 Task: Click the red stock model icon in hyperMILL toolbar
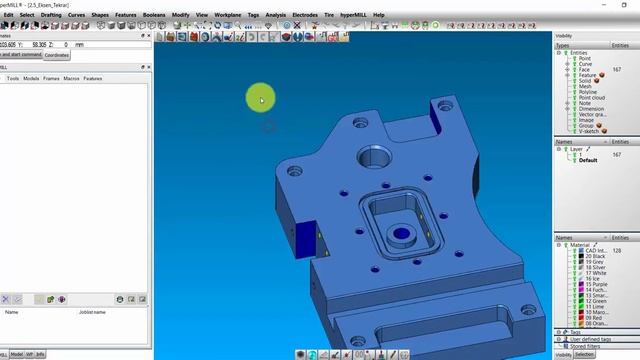pos(287,37)
